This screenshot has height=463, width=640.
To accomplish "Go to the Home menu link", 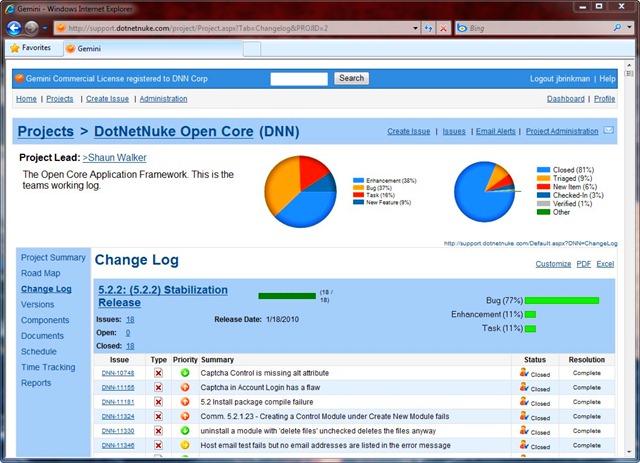I will click(x=26, y=99).
